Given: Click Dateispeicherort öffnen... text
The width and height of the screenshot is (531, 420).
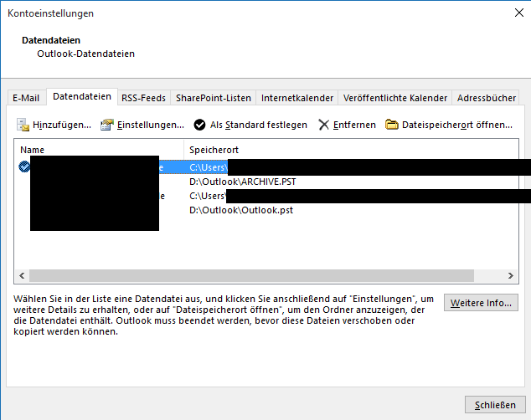Looking at the screenshot, I should click(457, 125).
